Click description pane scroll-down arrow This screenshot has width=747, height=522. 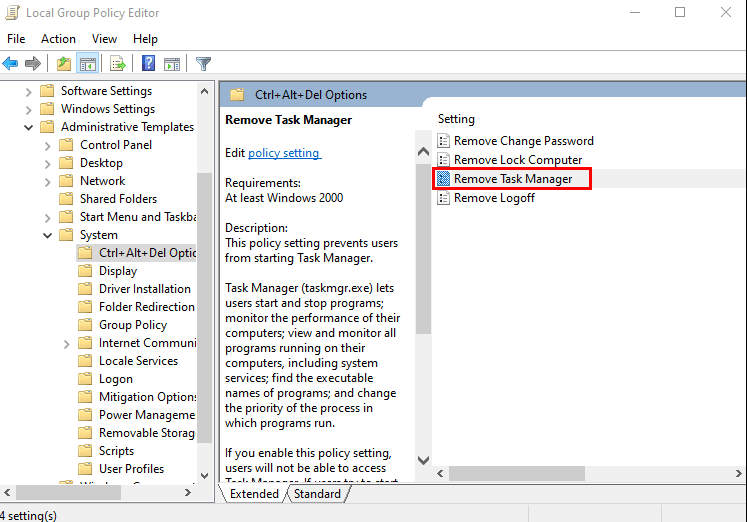pyautogui.click(x=423, y=460)
